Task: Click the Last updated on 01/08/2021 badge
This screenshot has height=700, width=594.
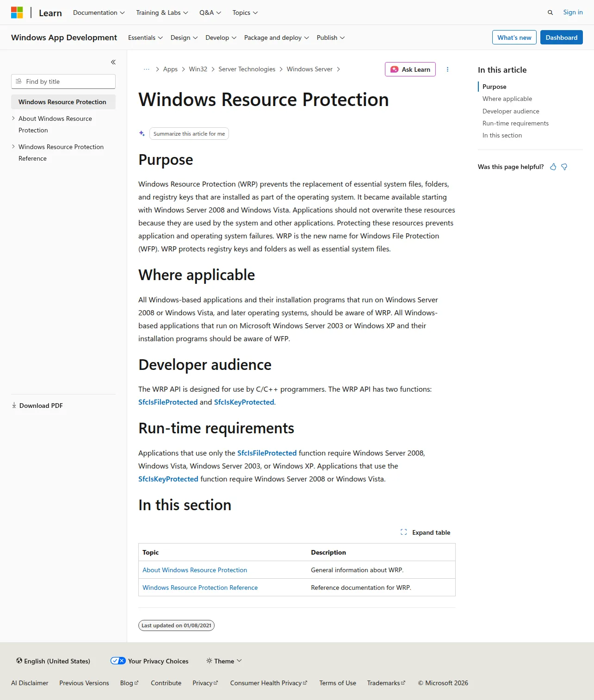Action: click(176, 625)
